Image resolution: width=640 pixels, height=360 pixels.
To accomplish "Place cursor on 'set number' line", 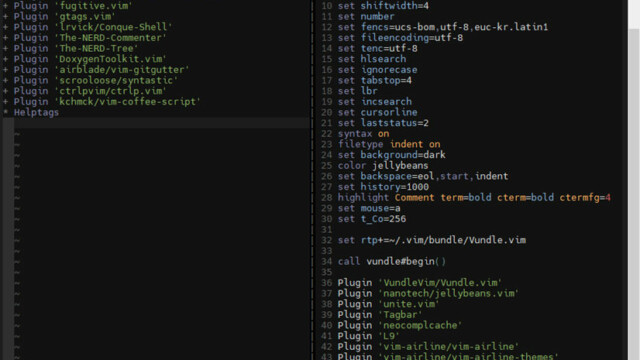I will tap(366, 16).
